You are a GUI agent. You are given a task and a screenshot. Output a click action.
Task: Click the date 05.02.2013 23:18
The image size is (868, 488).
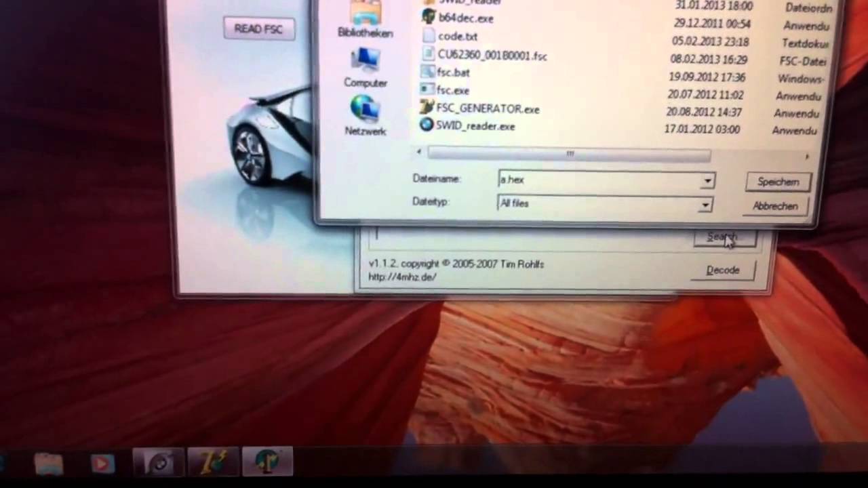point(709,42)
